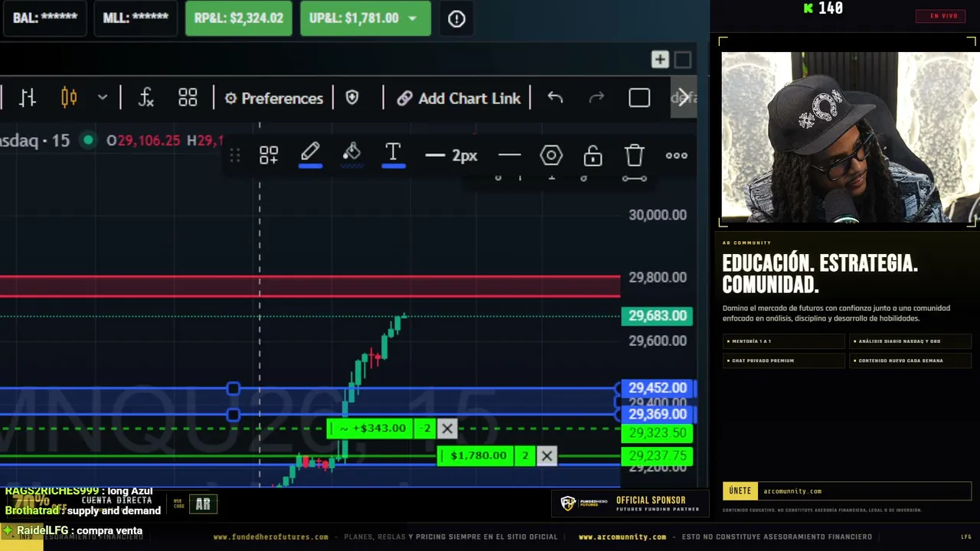Open the fx indicators menu
This screenshot has width=980, height=551.
[x=145, y=98]
